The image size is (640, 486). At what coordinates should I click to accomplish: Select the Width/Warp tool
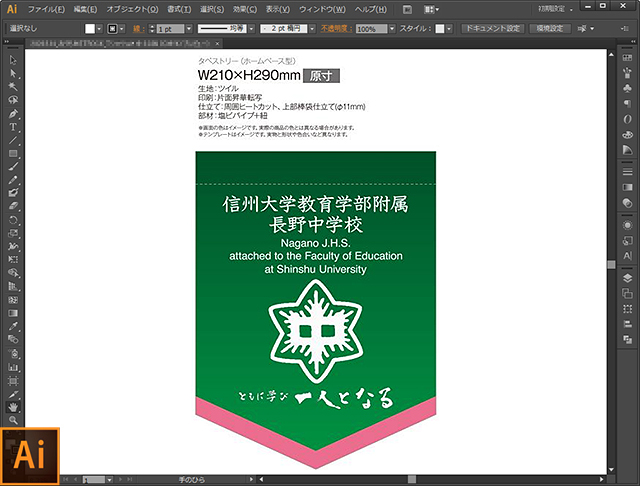(x=13, y=246)
